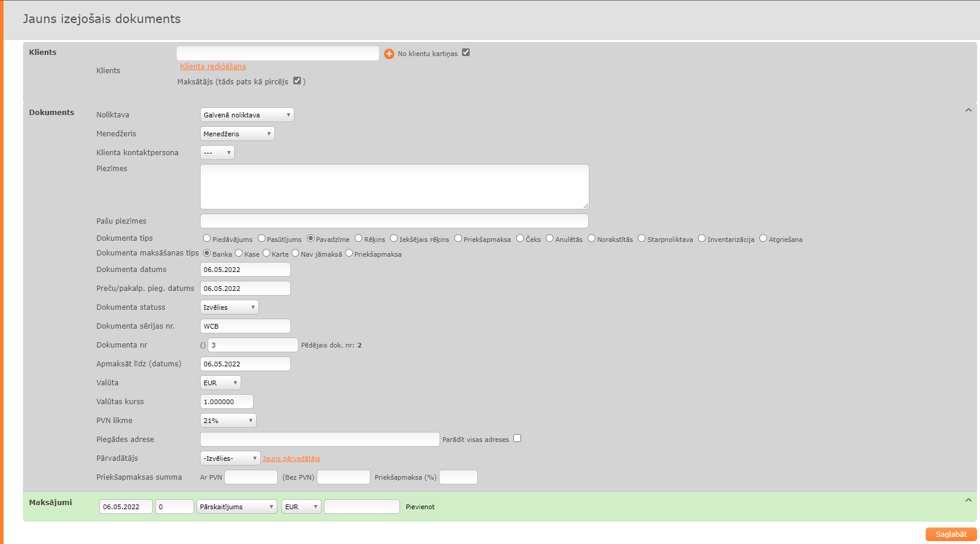This screenshot has width=980, height=544.
Task: Collapse the Dokuments section chevron
Action: pyautogui.click(x=968, y=110)
